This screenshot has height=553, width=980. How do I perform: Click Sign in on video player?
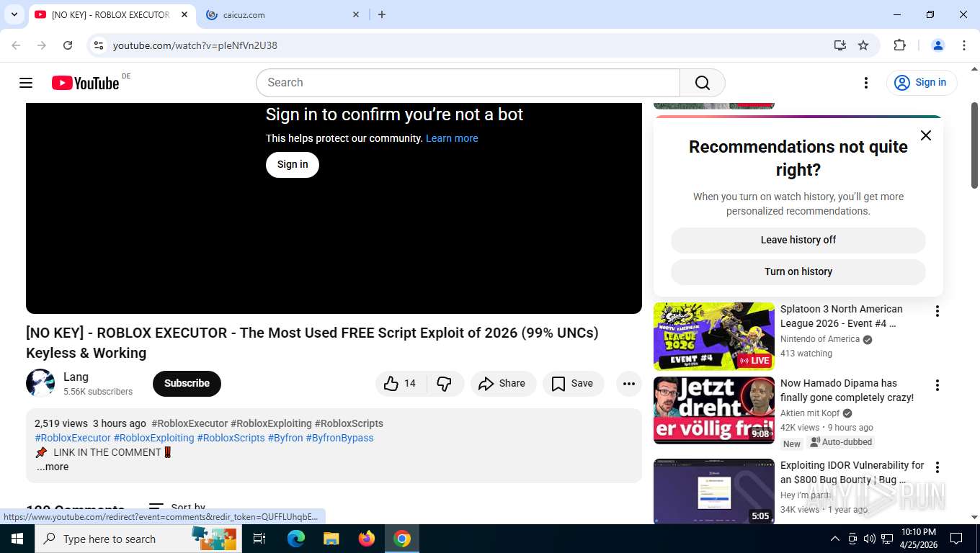pyautogui.click(x=293, y=165)
